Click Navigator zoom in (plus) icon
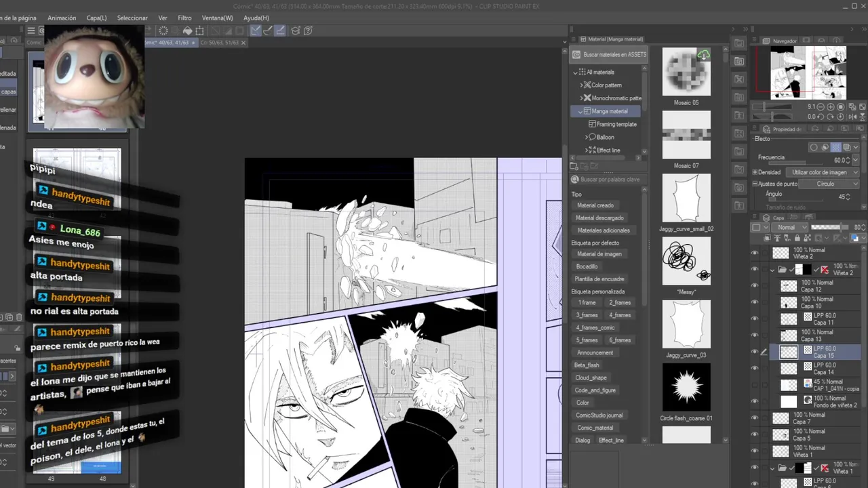This screenshot has height=488, width=868. tap(832, 107)
